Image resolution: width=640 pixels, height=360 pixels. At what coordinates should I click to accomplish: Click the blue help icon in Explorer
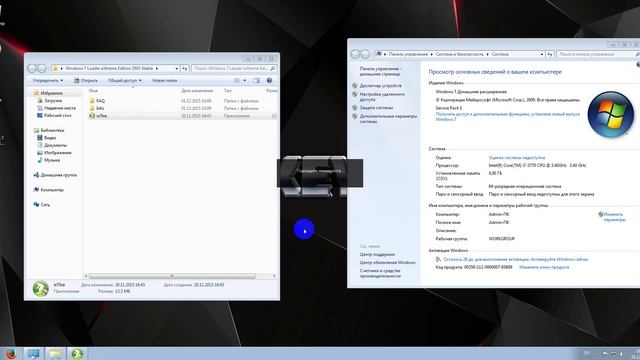click(x=269, y=80)
